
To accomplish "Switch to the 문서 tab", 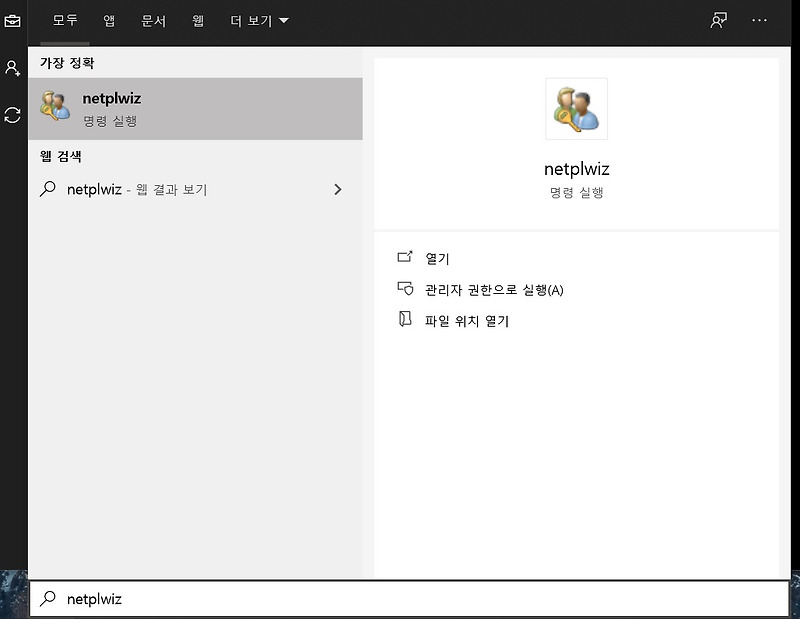I will pyautogui.click(x=153, y=20).
